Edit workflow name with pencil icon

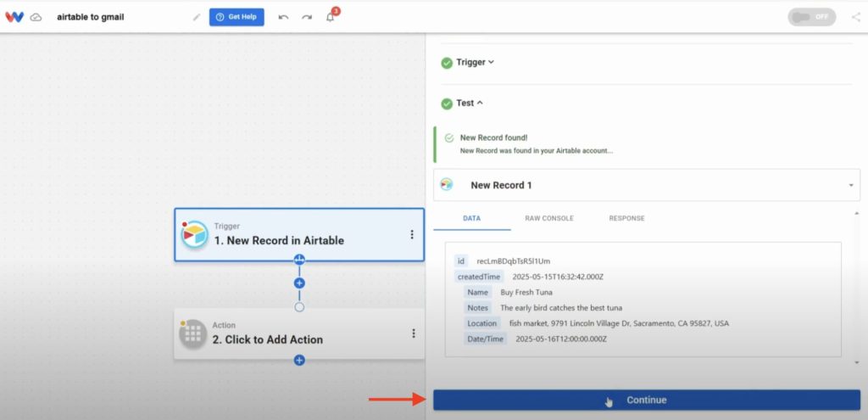[x=197, y=17]
